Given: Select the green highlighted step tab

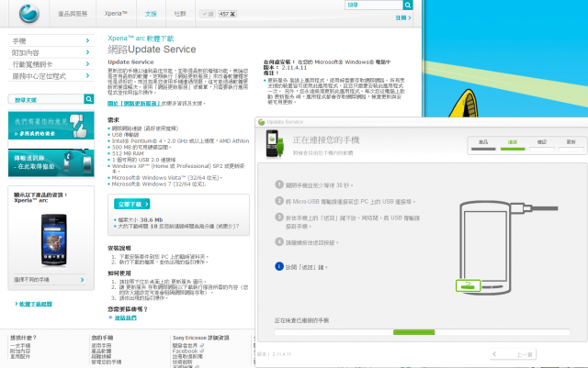Looking at the screenshot, I should (x=513, y=145).
